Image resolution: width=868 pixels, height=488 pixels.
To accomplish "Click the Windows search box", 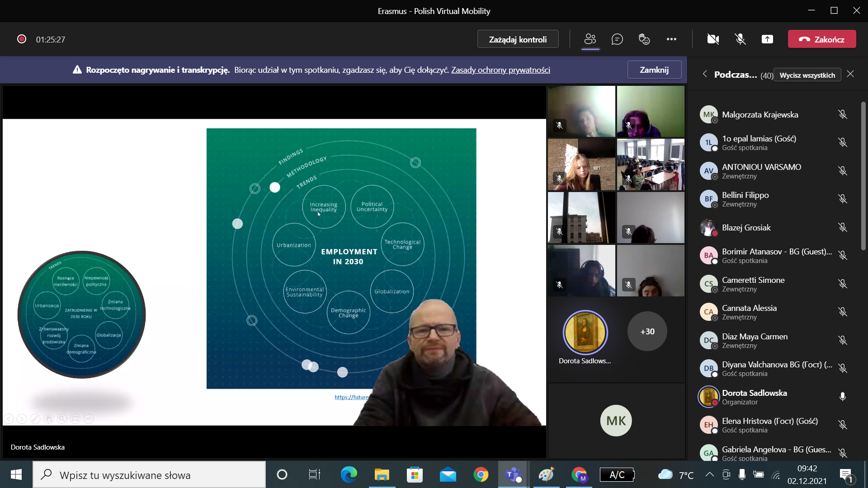I will [x=149, y=475].
